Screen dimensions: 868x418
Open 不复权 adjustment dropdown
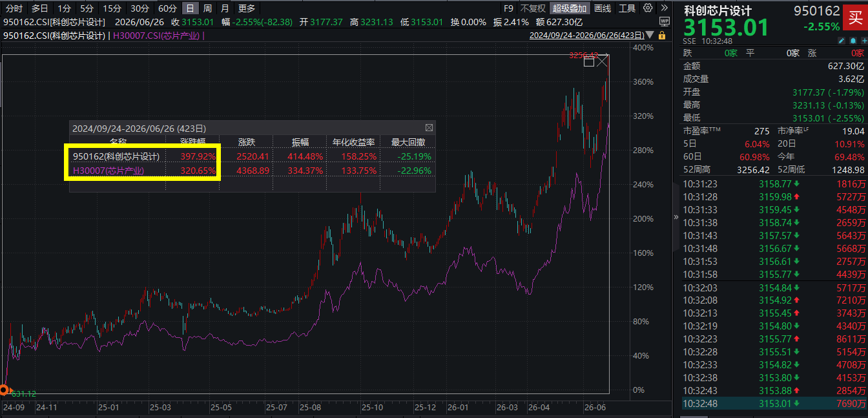coord(533,8)
